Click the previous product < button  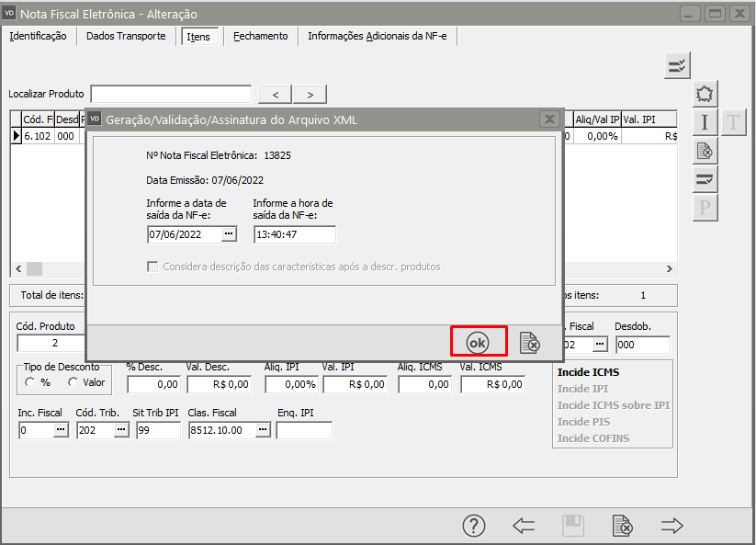pyautogui.click(x=276, y=94)
